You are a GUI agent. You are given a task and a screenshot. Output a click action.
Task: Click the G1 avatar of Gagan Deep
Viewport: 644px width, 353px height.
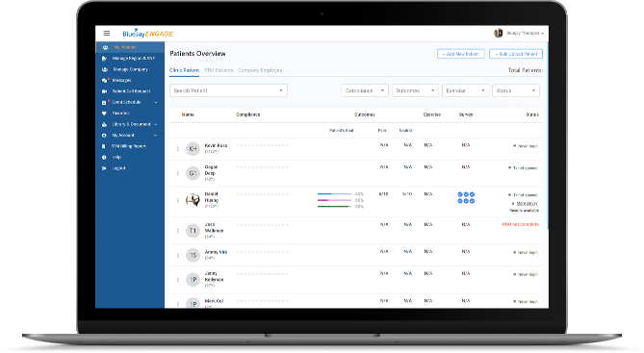pos(193,173)
